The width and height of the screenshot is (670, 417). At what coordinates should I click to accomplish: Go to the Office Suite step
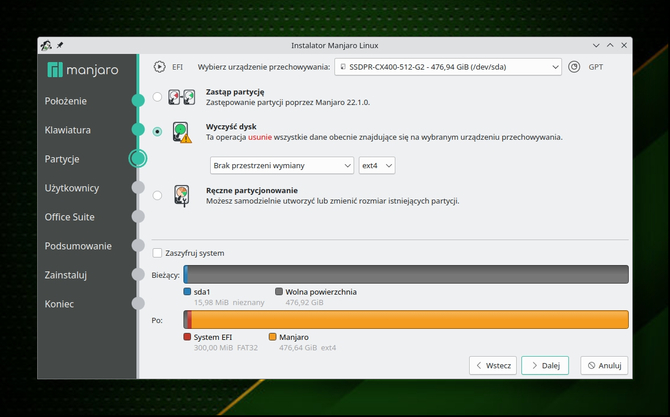click(x=70, y=217)
